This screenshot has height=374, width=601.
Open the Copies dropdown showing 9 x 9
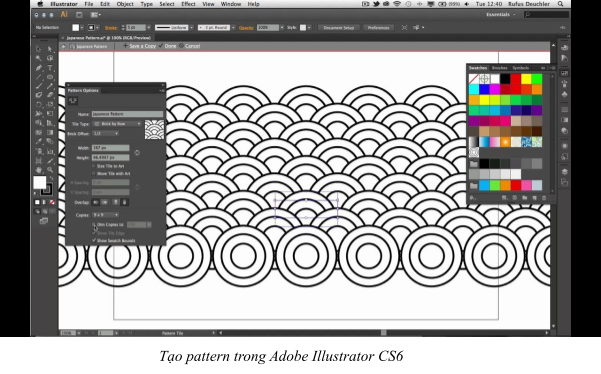pos(106,215)
